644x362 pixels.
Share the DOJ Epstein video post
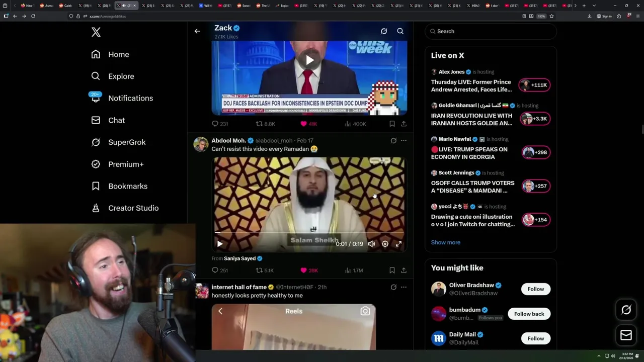point(404,124)
